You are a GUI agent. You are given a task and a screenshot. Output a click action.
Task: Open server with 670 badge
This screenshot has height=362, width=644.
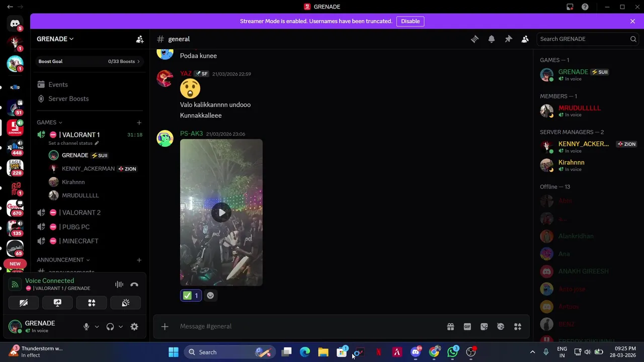coord(15,208)
